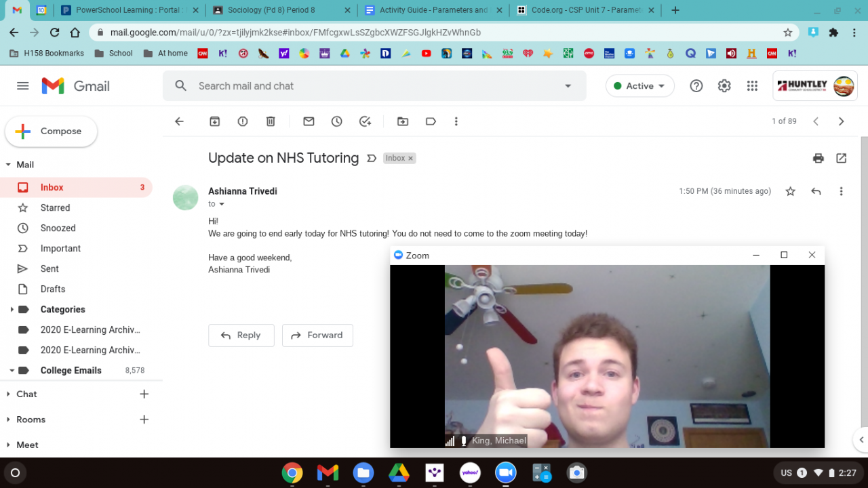Add this email to Tasks
Viewport: 868px width, 488px height.
(x=365, y=121)
